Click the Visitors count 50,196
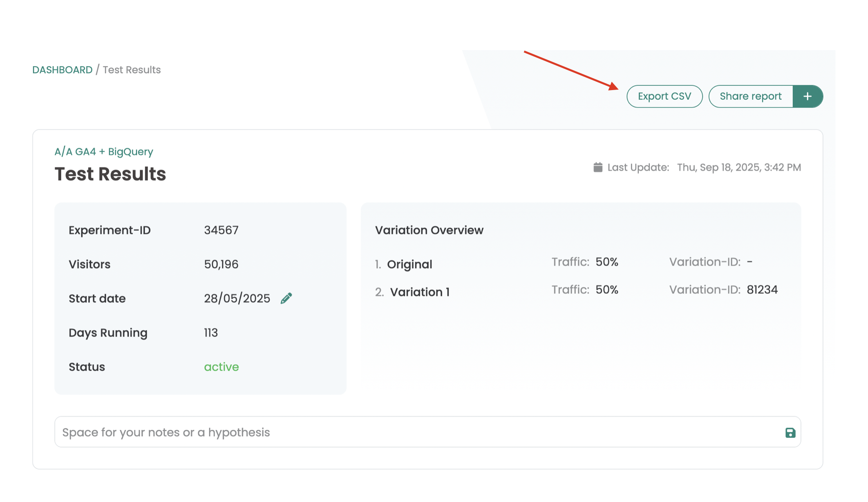Viewport: 868px width, 502px height. [221, 264]
